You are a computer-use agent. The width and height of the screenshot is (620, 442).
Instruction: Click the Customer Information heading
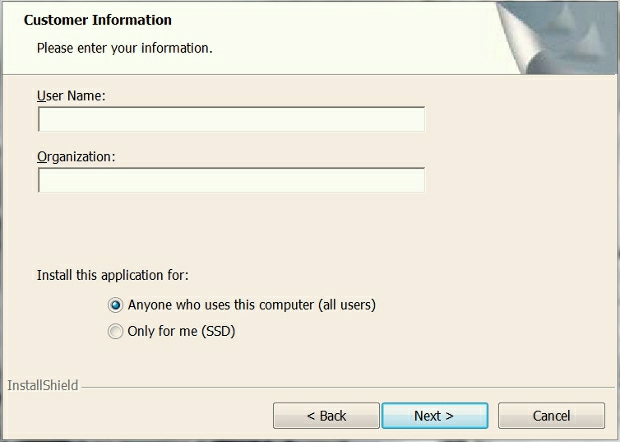97,20
